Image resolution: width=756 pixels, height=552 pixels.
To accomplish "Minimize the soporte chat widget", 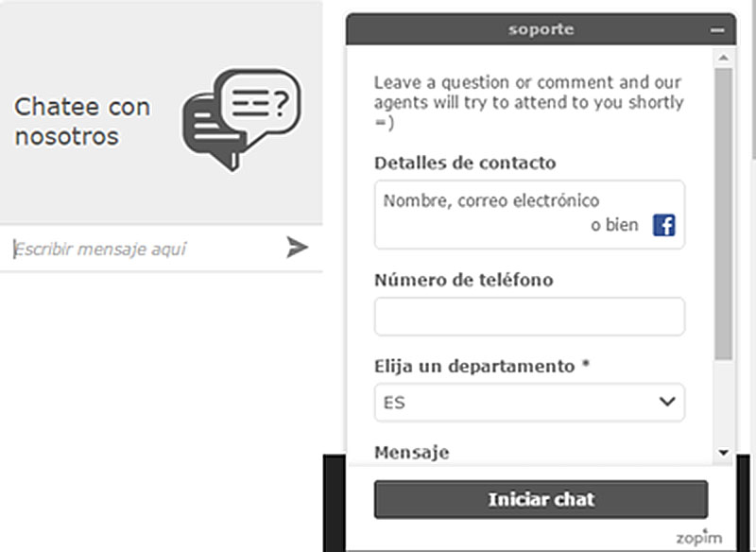I will [x=717, y=30].
